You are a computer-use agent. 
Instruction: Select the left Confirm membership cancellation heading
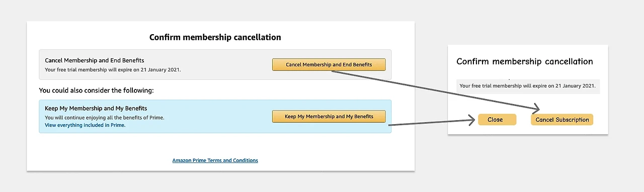[215, 37]
